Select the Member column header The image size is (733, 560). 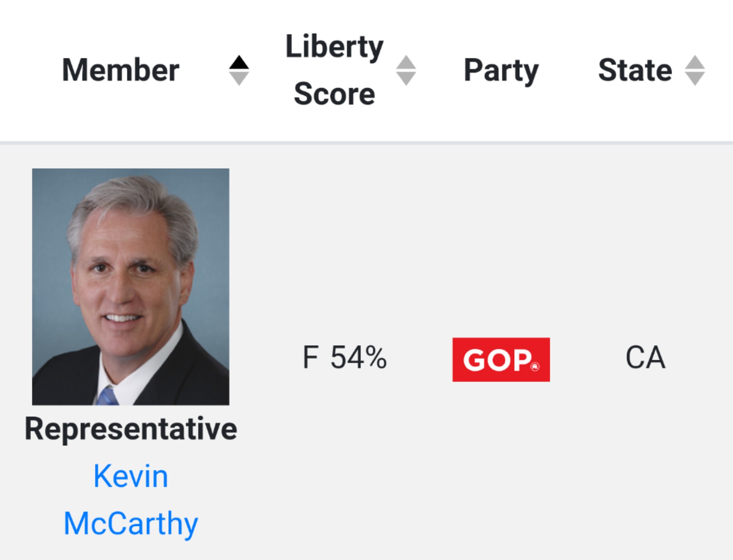click(x=121, y=70)
